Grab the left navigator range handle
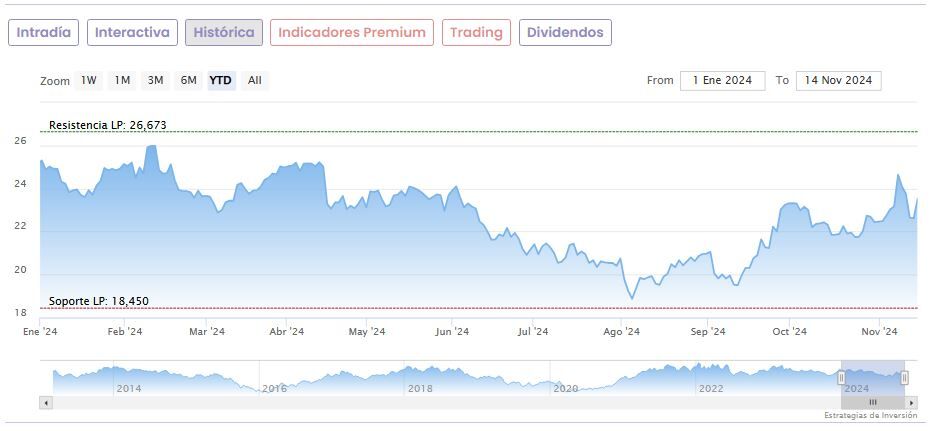 coord(841,377)
